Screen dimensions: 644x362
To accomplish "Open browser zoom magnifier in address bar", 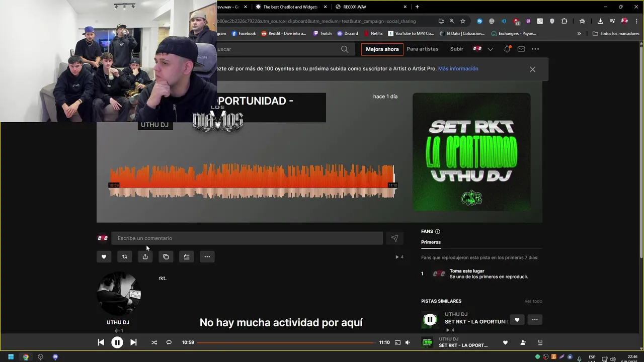I will pyautogui.click(x=452, y=21).
